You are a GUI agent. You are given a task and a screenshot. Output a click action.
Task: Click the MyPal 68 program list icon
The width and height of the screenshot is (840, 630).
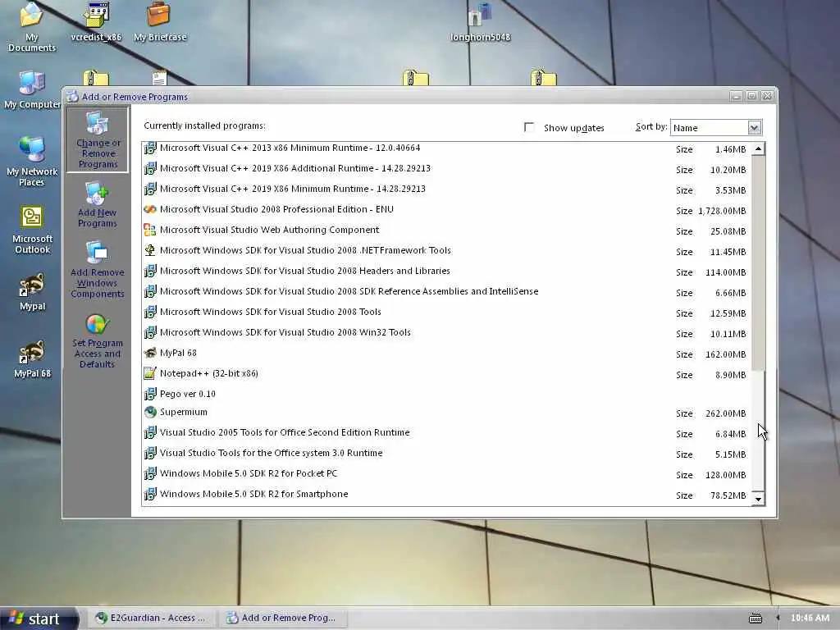tap(150, 353)
